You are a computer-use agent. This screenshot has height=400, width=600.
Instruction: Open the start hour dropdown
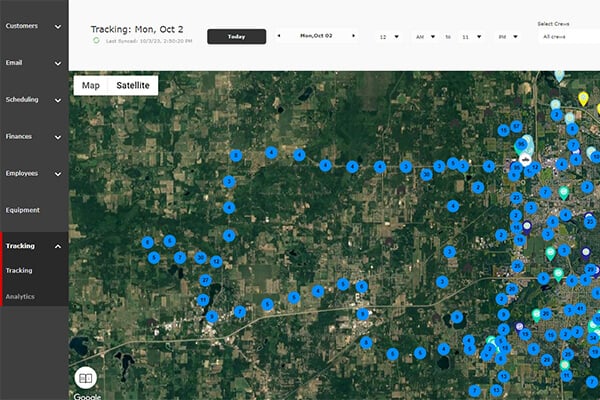click(389, 37)
